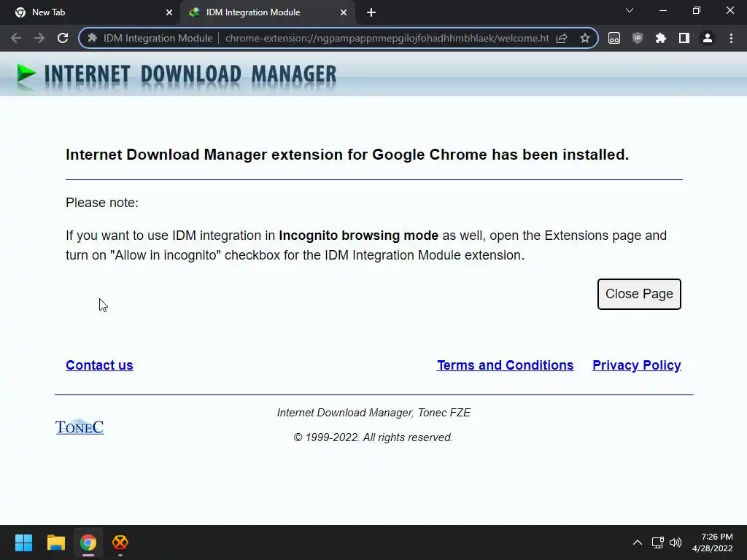Reload the IDM welcome page

(x=63, y=38)
